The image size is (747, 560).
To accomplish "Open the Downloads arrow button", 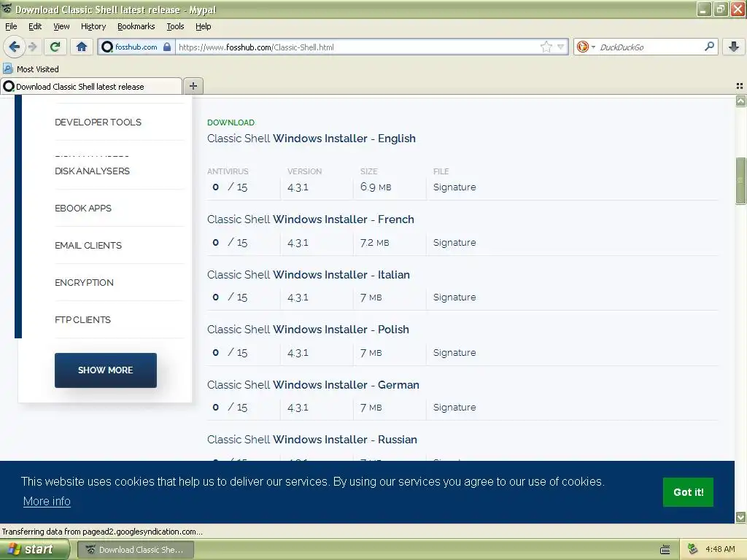I will (734, 47).
